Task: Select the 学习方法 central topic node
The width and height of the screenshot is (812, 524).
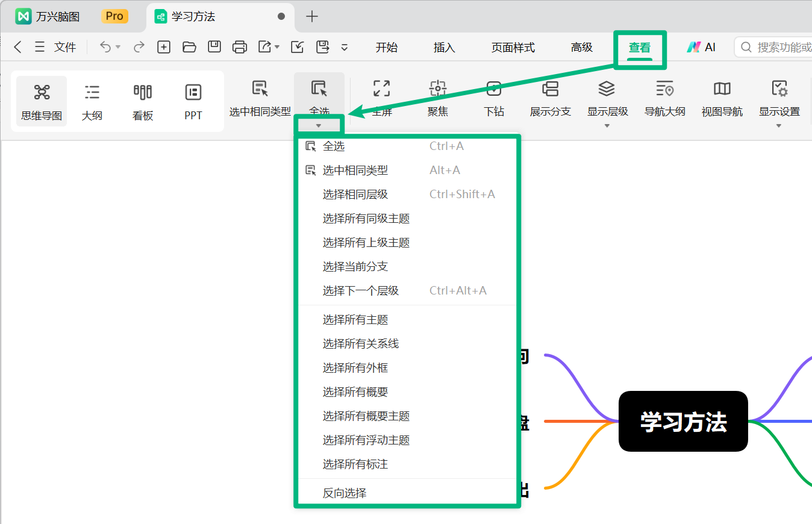Action: (x=683, y=421)
